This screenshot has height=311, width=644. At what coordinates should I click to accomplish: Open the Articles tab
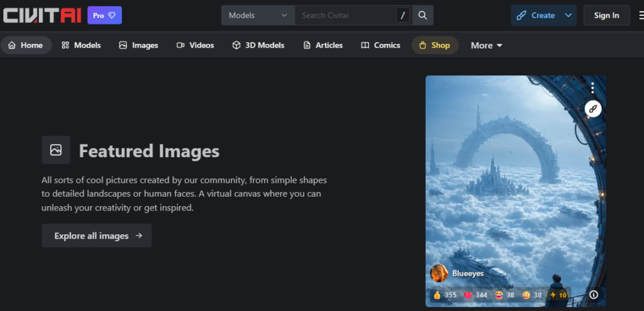[x=323, y=45]
